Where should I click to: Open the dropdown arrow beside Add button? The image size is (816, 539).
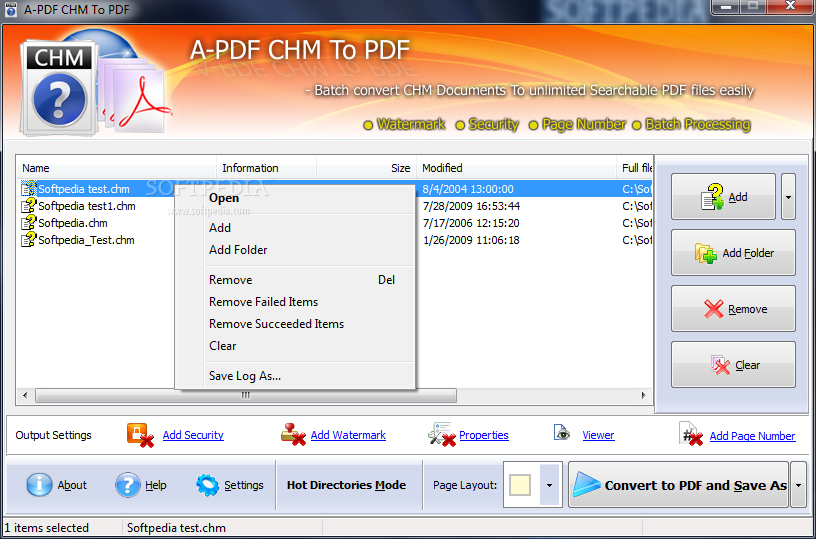pos(788,197)
